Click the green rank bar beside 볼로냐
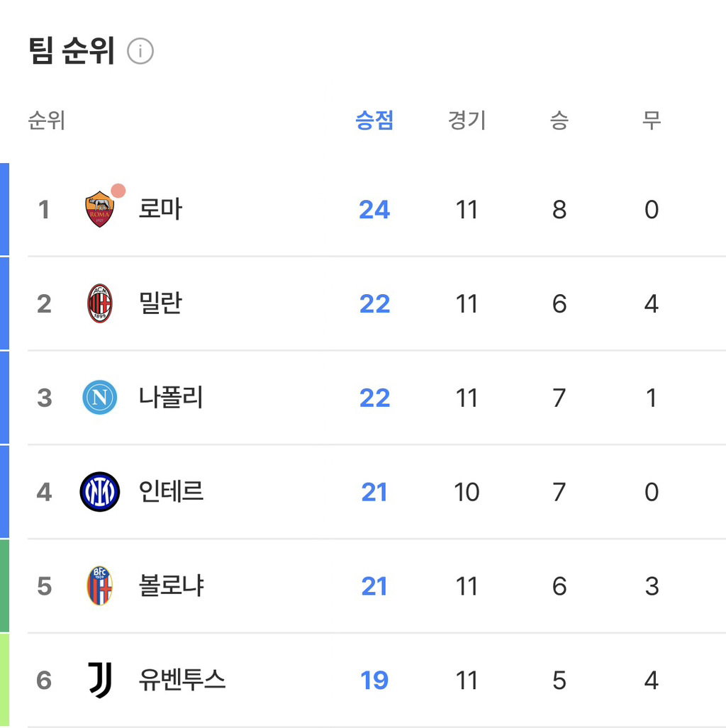 tap(4, 586)
